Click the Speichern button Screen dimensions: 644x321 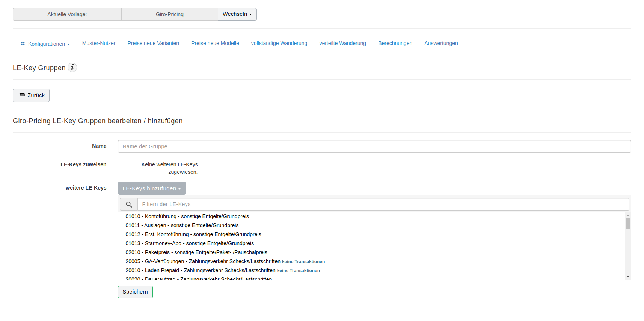[135, 292]
